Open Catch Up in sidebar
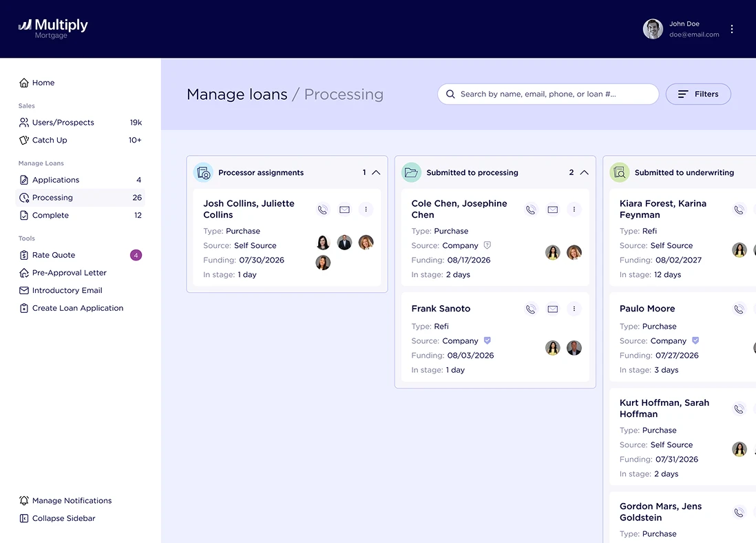 click(80, 140)
